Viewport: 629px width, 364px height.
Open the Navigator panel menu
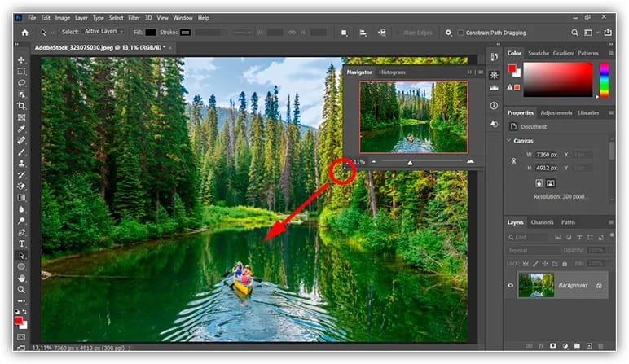click(x=481, y=72)
